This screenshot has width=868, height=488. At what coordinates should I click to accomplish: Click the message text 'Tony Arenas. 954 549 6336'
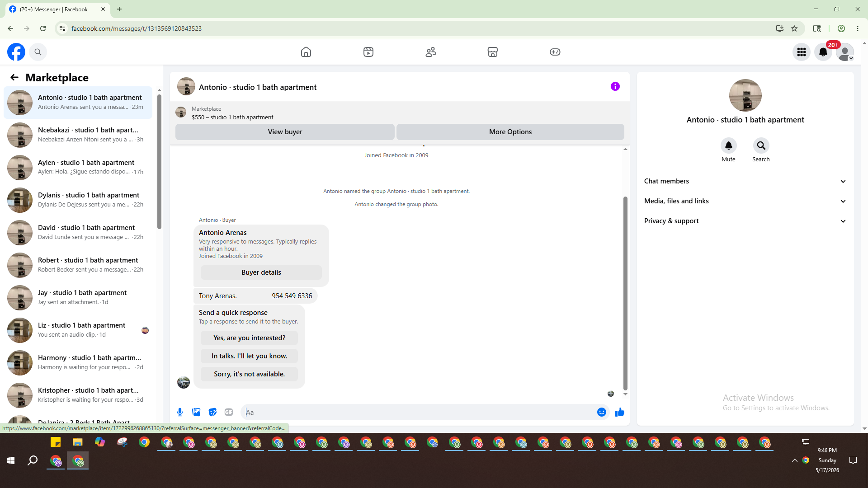[x=255, y=296]
